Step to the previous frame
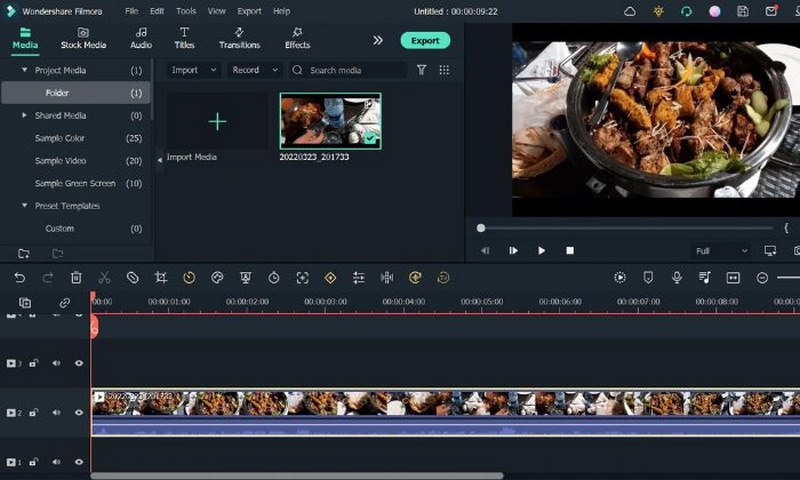This screenshot has height=480, width=800. [485, 250]
